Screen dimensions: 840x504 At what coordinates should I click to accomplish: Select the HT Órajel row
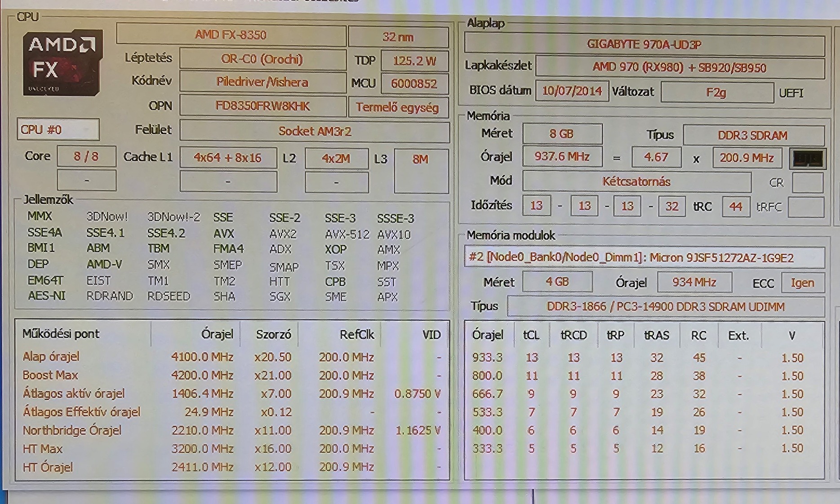pos(232,467)
